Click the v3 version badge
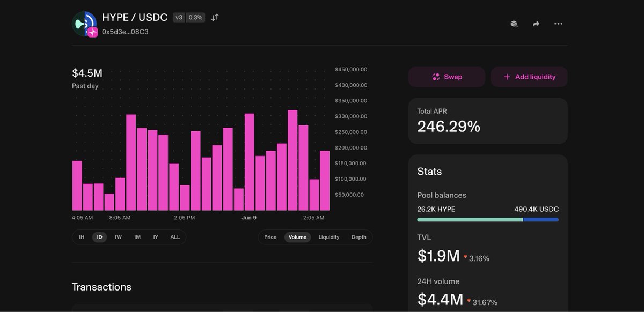Viewport: 644px width, 312px height. click(x=179, y=17)
